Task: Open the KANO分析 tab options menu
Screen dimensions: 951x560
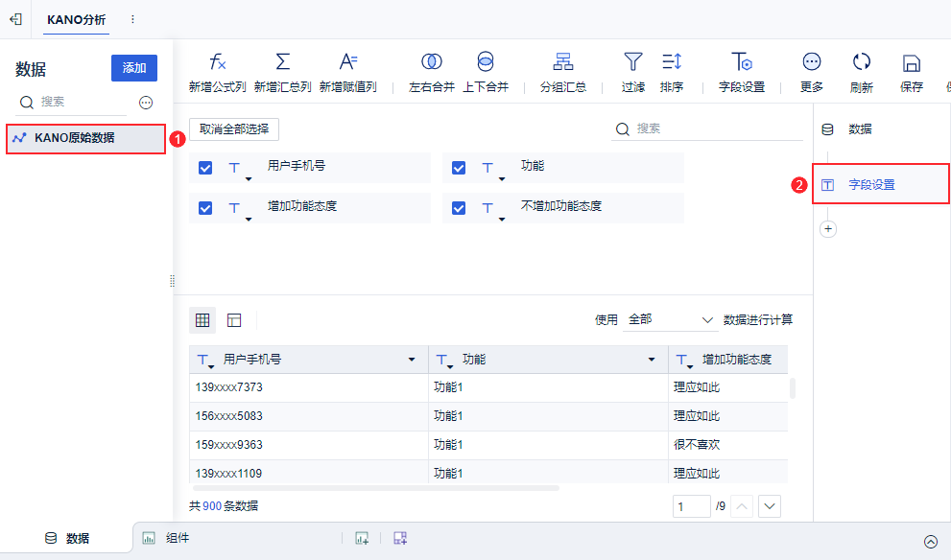Action: pos(132,19)
